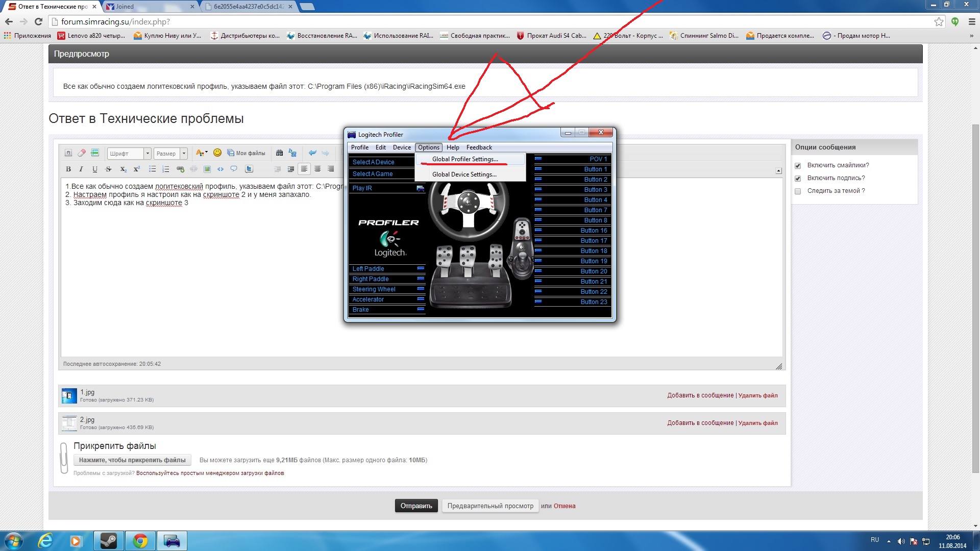Screen dimensions: 980x551
Task: Toggle the Включить подпись checkbox
Action: click(798, 179)
